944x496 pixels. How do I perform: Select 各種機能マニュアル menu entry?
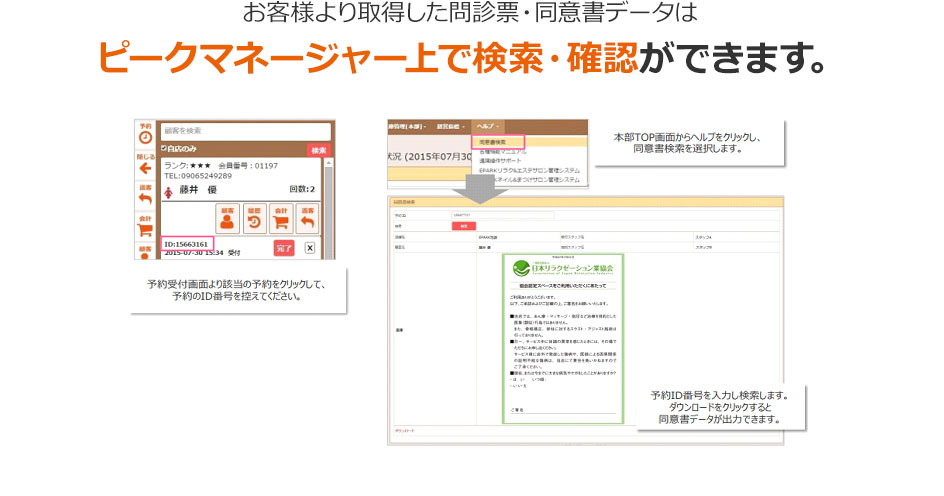(x=503, y=152)
